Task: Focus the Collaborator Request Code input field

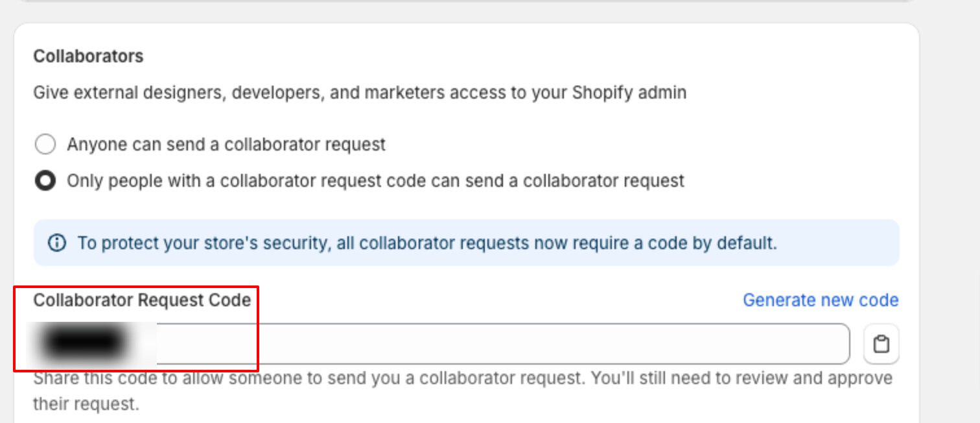Action: click(x=441, y=344)
